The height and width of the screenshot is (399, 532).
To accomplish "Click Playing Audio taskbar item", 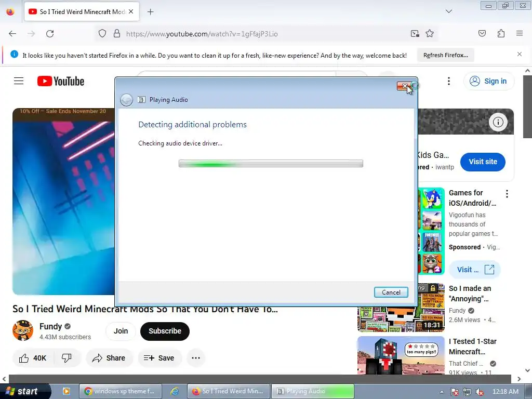I will point(312,391).
